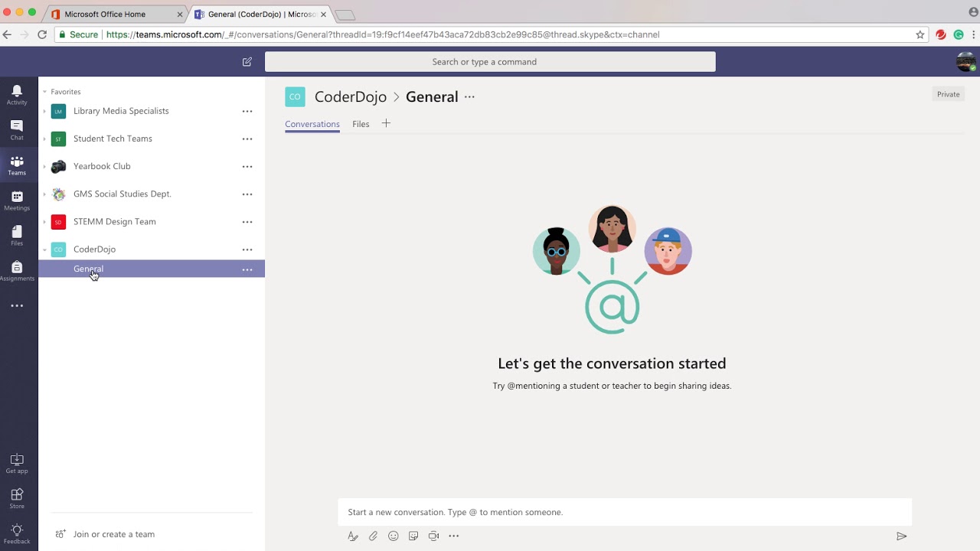Open the emoji picker icon

[394, 536]
